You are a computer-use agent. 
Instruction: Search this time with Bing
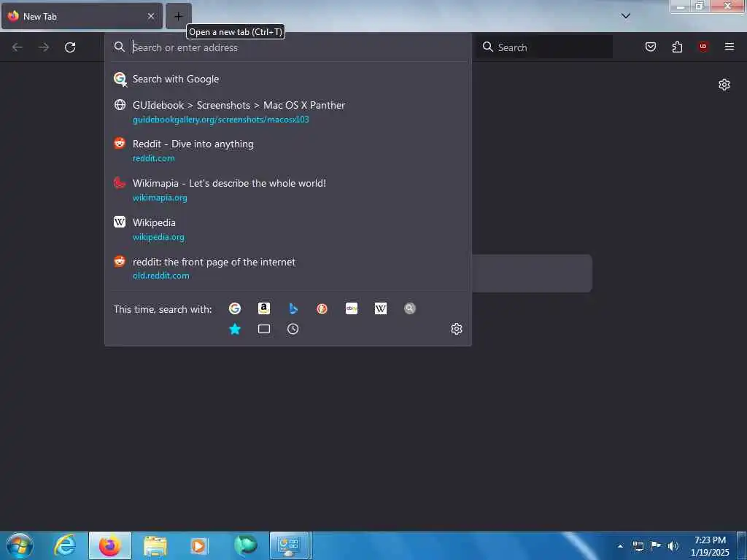pos(293,308)
